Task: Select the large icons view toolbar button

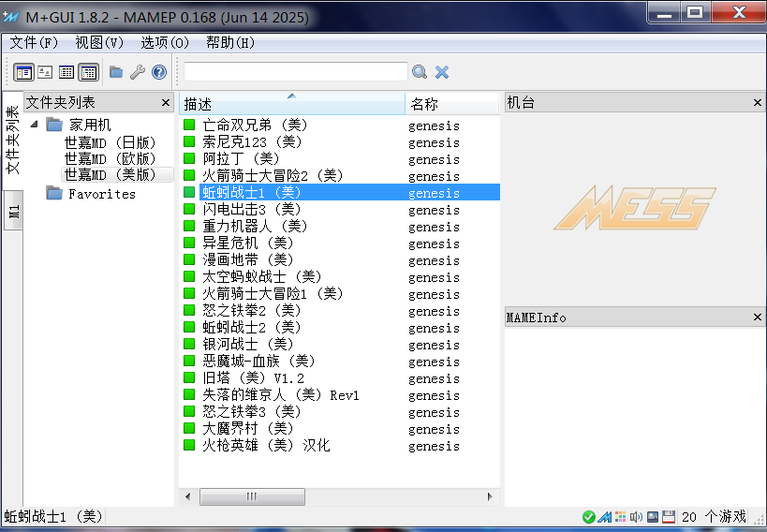Action: (x=45, y=72)
